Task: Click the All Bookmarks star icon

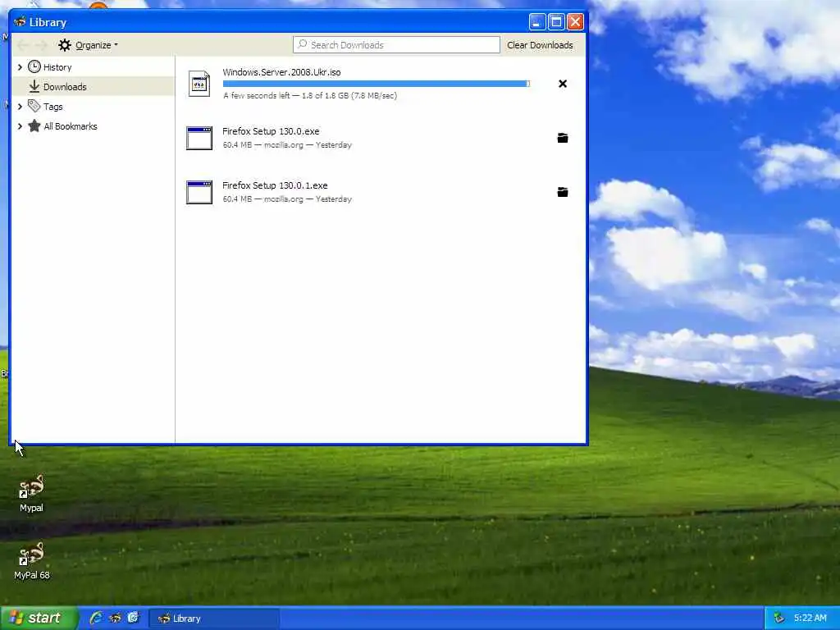Action: point(34,126)
